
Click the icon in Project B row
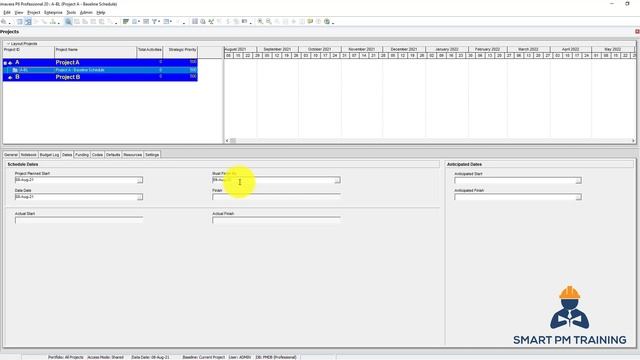[x=10, y=77]
